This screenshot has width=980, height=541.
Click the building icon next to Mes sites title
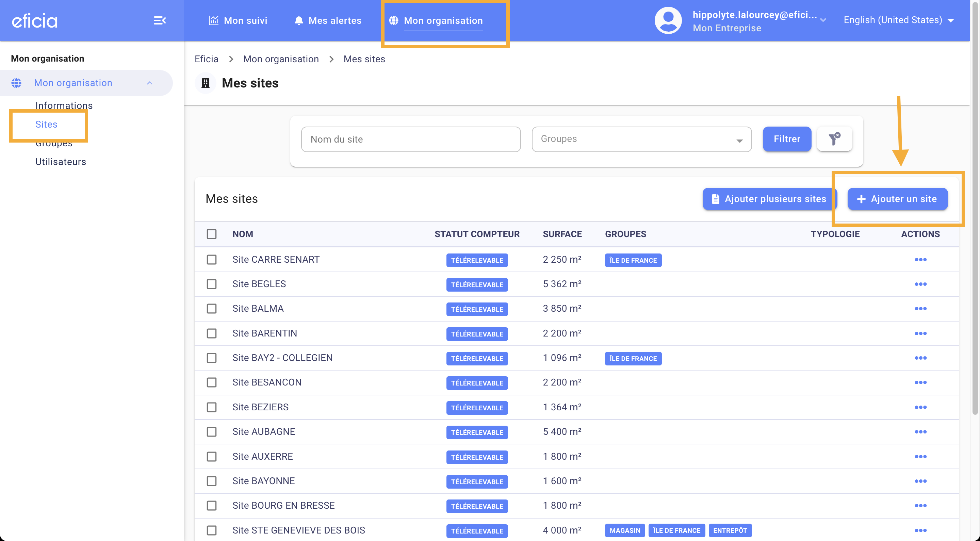tap(206, 83)
